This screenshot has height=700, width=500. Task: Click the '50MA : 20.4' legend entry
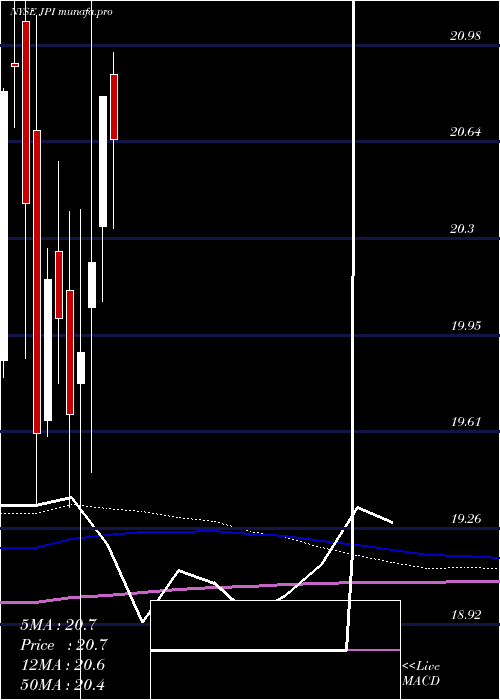(x=63, y=684)
